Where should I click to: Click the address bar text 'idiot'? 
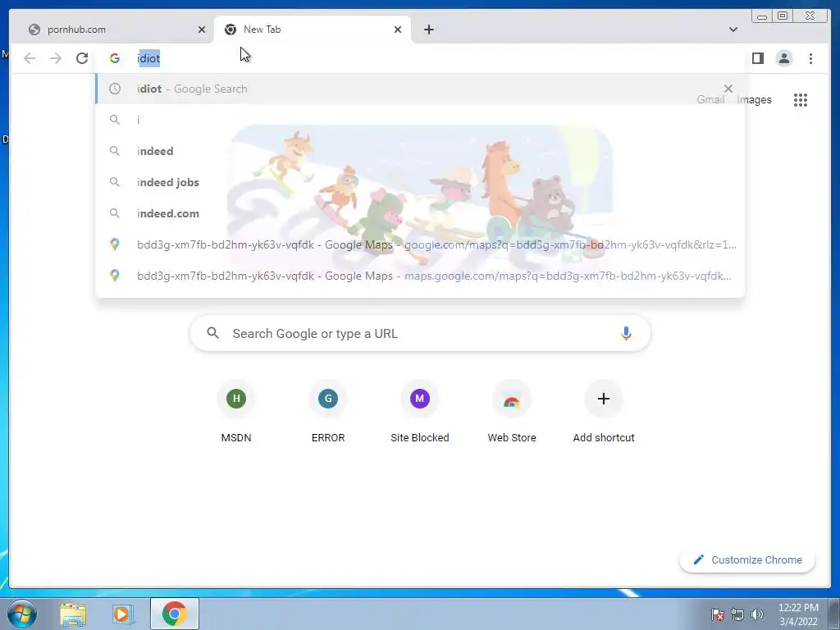click(x=149, y=58)
